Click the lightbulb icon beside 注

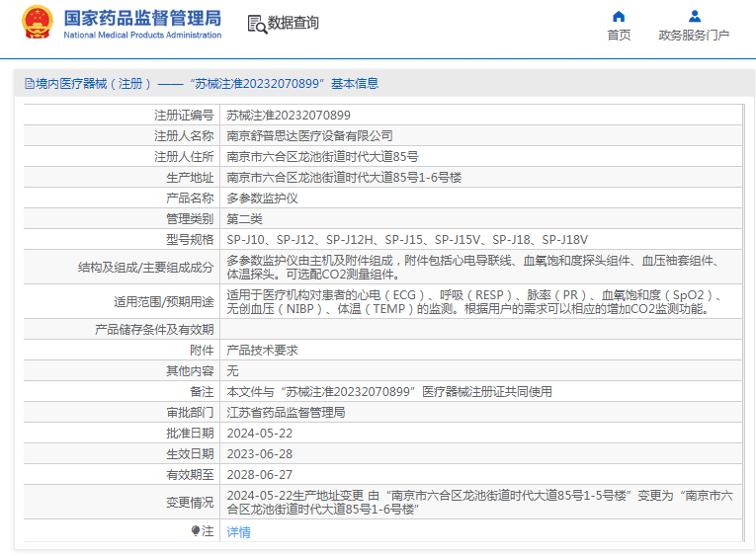coord(196,531)
